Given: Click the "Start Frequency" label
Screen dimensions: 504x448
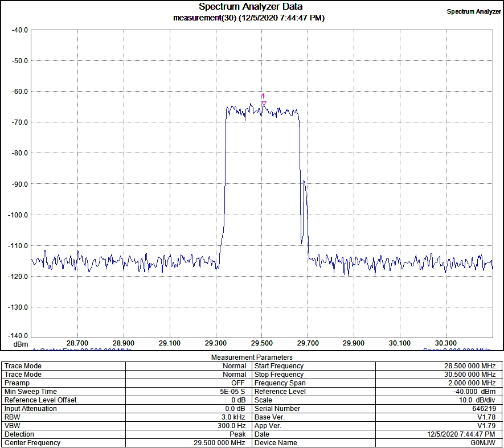Looking at the screenshot, I should (x=279, y=366).
